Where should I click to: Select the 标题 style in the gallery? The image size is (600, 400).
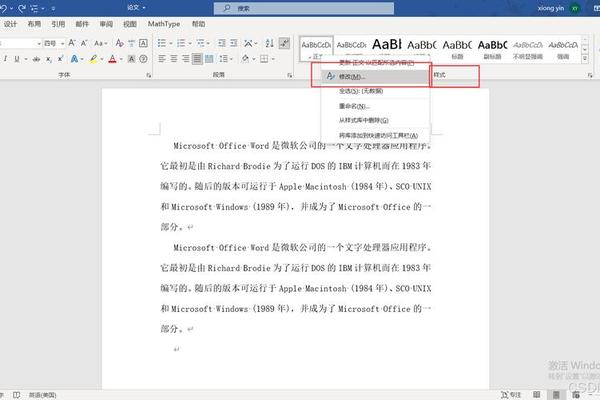(457, 48)
